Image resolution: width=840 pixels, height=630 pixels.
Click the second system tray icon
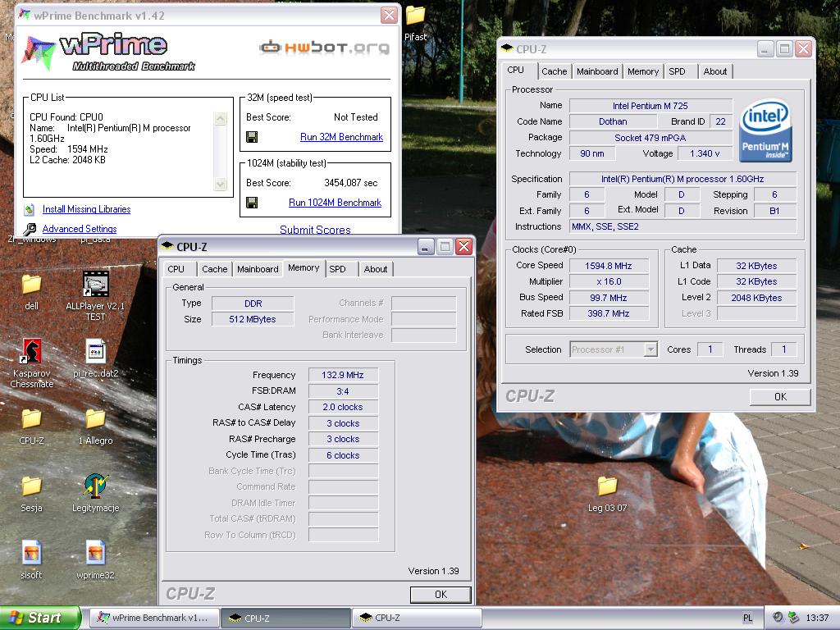(x=793, y=618)
